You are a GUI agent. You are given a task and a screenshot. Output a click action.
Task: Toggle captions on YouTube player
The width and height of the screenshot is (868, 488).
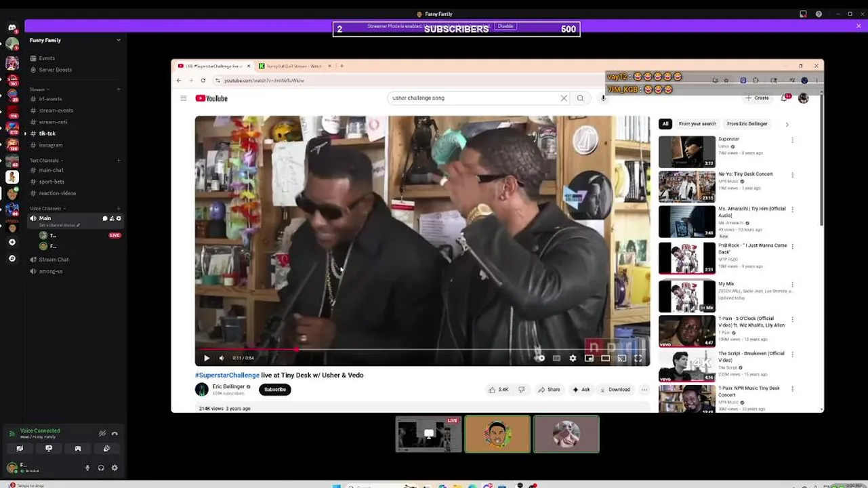[x=556, y=359]
